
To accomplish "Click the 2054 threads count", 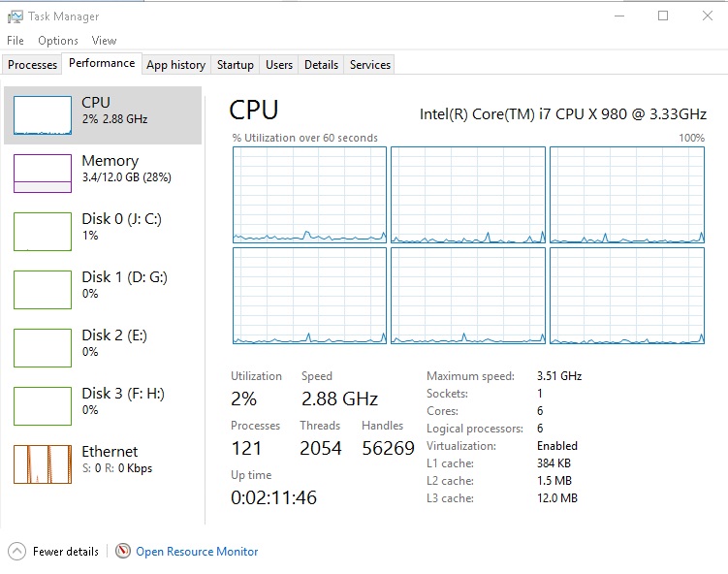I will [x=321, y=448].
